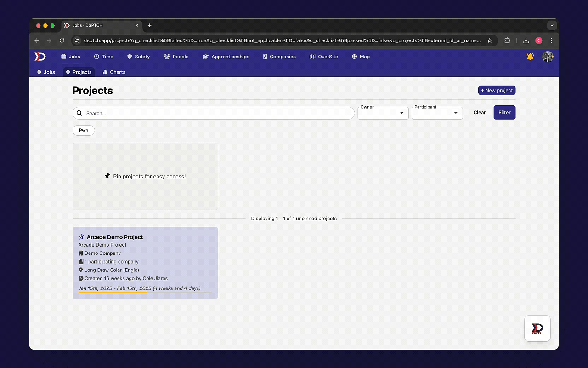Click in the Search projects field
Screen dimensions: 588x368
point(214,113)
